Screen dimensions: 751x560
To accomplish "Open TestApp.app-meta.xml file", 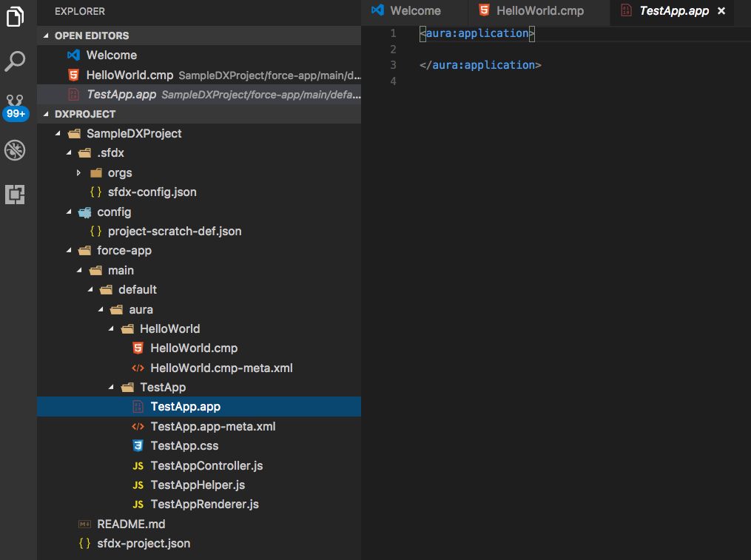I will pos(199,426).
